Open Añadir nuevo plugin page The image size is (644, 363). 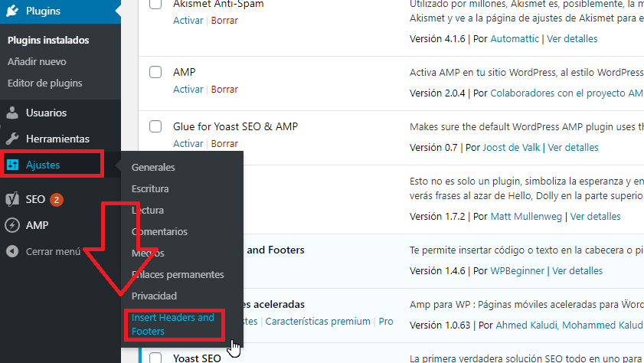click(37, 61)
